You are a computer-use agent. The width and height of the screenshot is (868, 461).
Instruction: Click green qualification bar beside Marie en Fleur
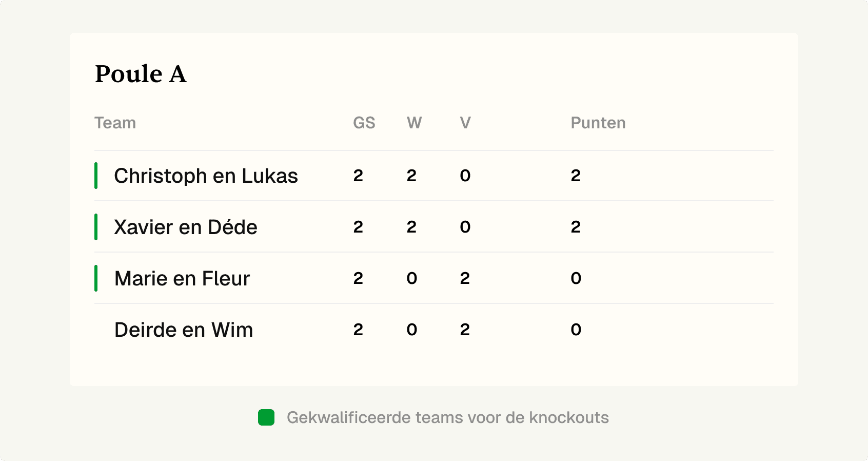[x=96, y=278]
